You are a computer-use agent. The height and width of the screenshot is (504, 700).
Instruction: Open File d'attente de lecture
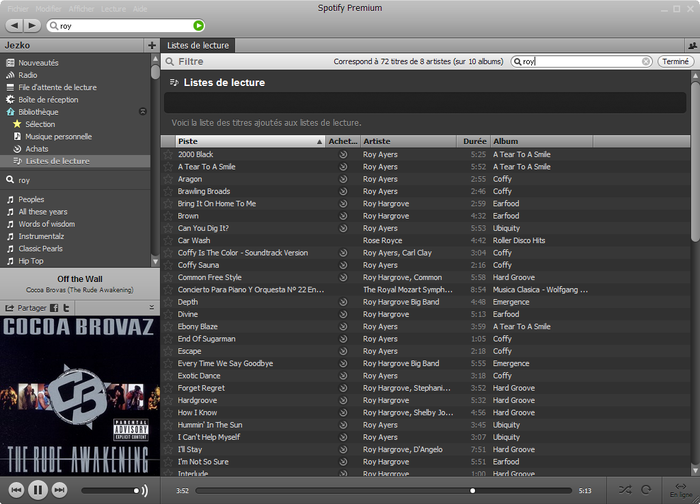tap(57, 87)
